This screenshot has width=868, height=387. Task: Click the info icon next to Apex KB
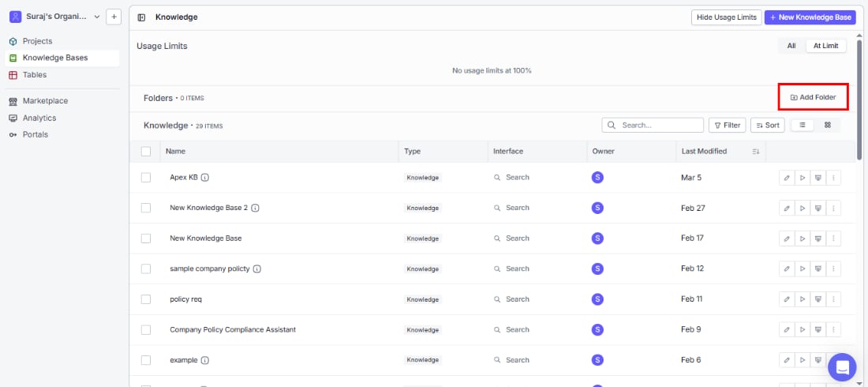click(x=205, y=178)
